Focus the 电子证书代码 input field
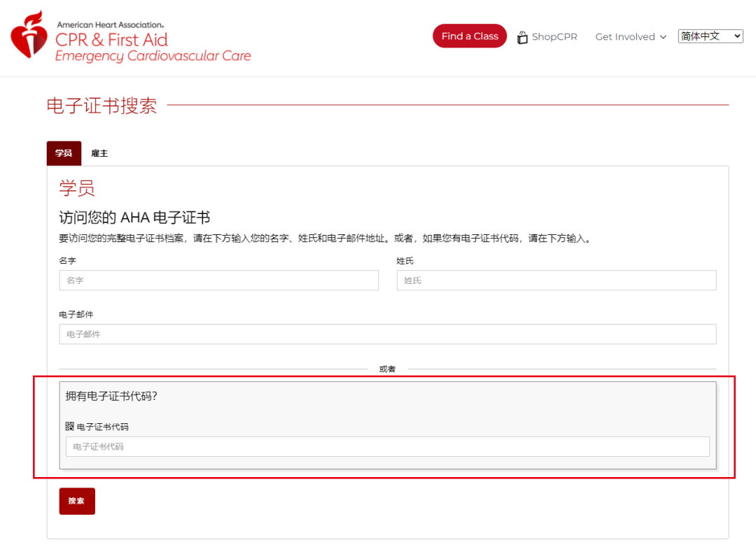The image size is (756, 547). coord(388,447)
